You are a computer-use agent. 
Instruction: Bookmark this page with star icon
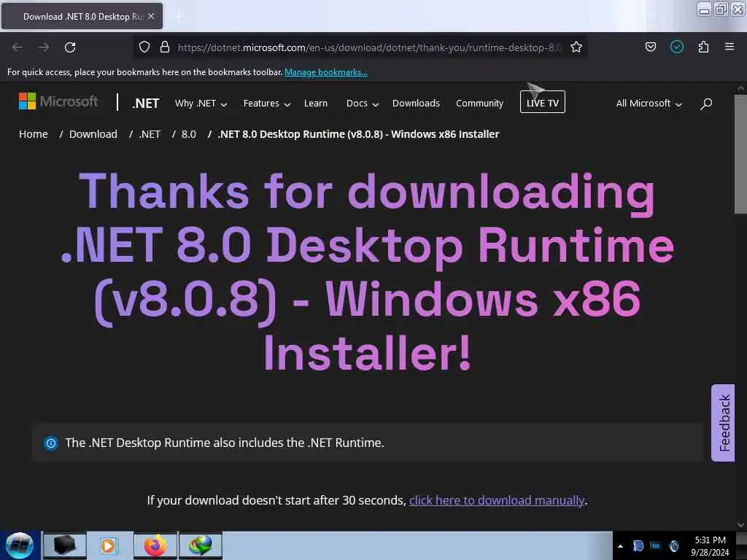576,47
